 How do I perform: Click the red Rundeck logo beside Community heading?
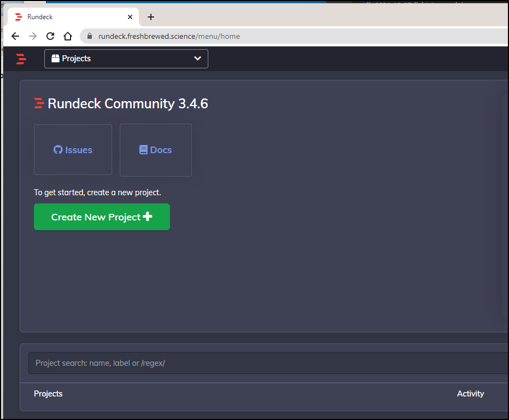39,103
